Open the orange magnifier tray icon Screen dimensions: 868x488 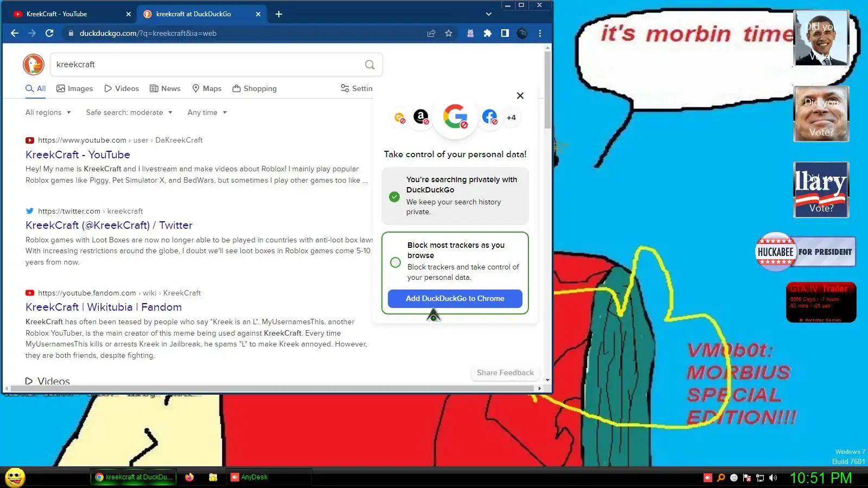tap(721, 478)
